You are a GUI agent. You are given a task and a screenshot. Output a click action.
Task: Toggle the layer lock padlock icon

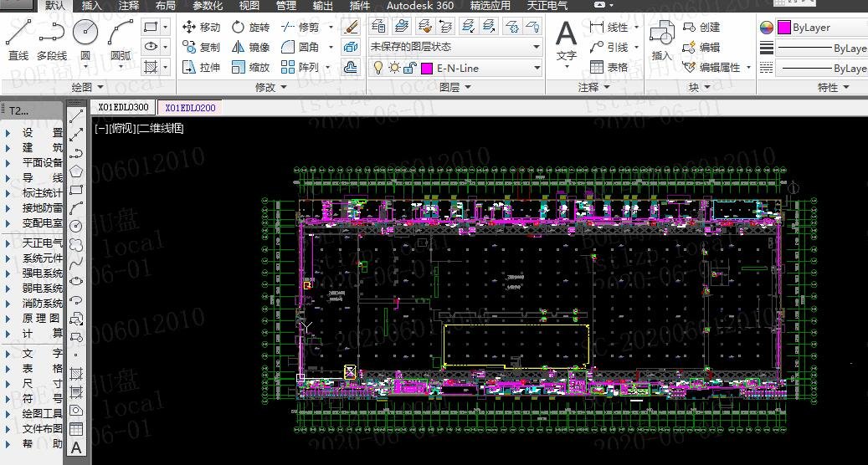pyautogui.click(x=409, y=68)
